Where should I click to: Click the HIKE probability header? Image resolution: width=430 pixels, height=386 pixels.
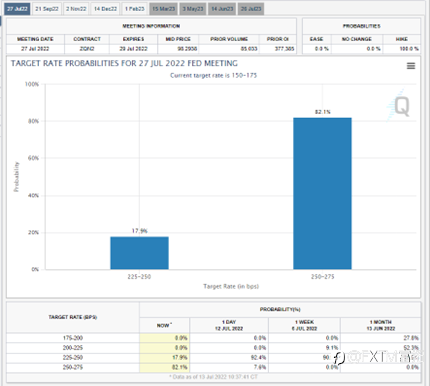tap(402, 39)
